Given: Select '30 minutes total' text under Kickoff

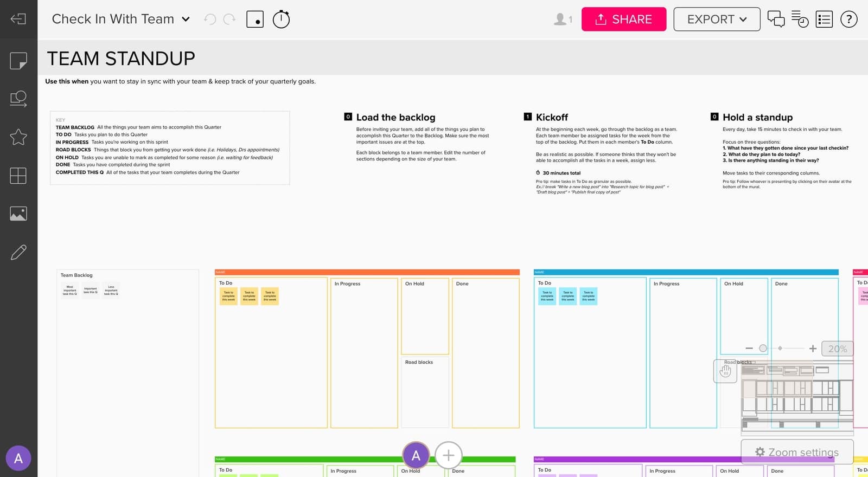Looking at the screenshot, I should pos(561,173).
